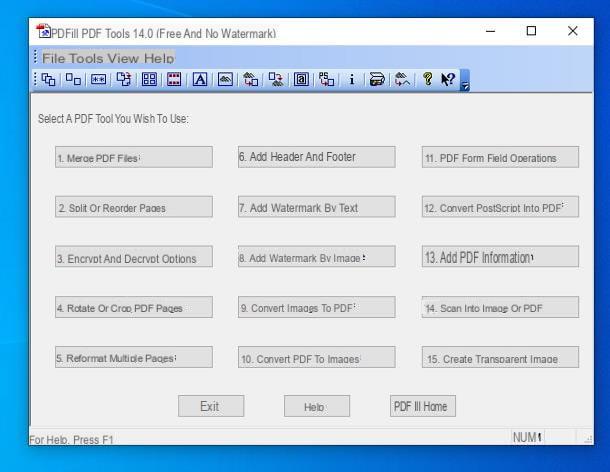
Task: Open '5. Reformat Multiple Pages'
Action: click(134, 357)
